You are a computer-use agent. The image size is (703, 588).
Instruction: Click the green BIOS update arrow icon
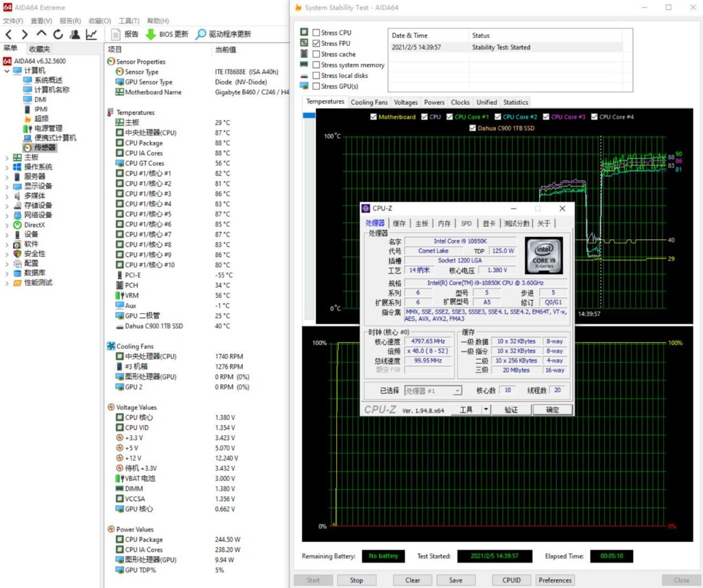[150, 34]
